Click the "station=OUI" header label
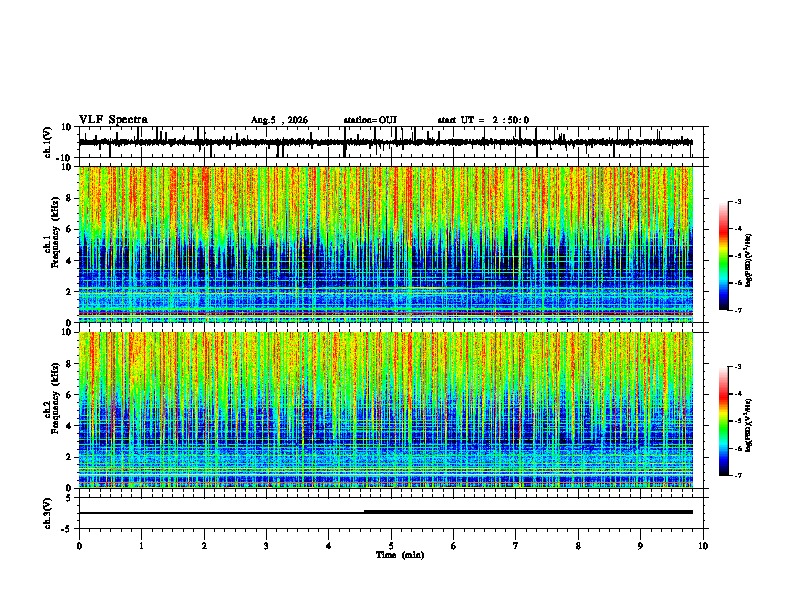Viewport: 792px width, 612px height. (370, 120)
